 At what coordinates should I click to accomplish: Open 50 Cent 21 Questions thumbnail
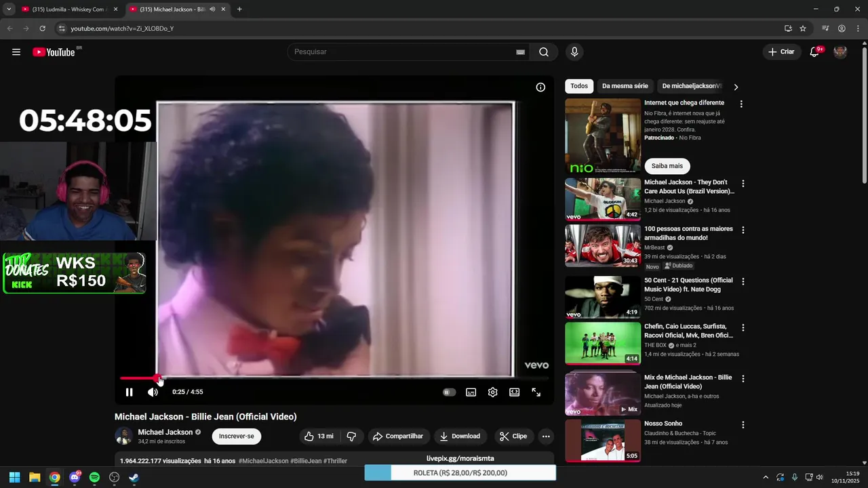pyautogui.click(x=603, y=297)
